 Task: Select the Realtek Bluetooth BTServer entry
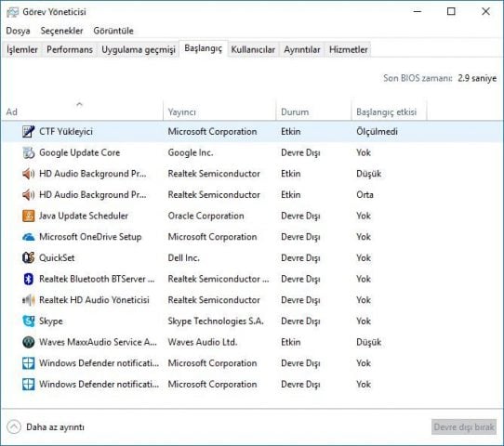coord(97,279)
